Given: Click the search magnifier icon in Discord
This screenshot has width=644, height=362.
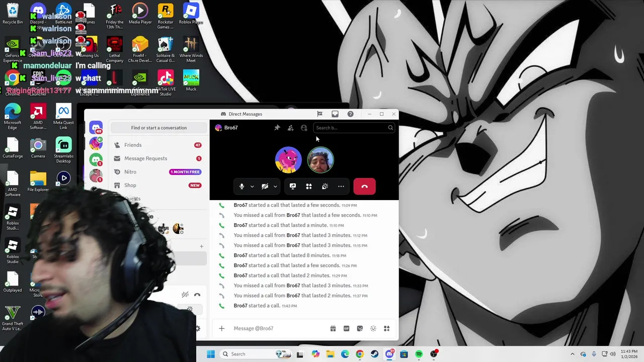Looking at the screenshot, I should [x=390, y=128].
